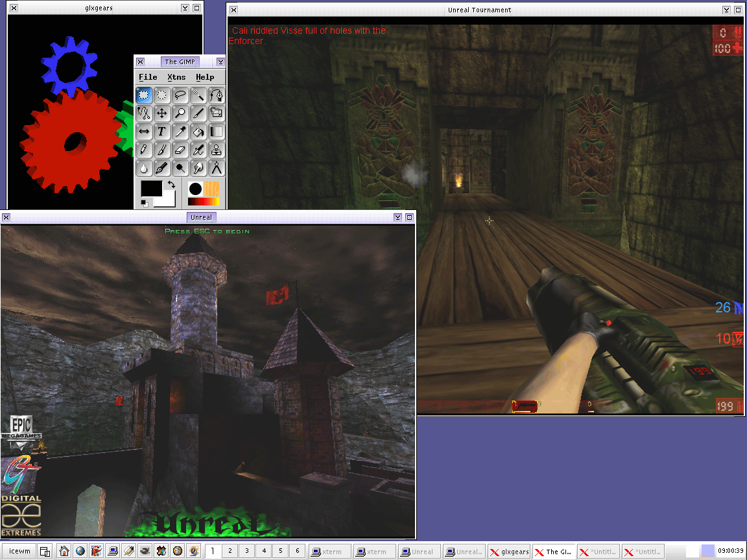Screen dimensions: 747x560
Task: Select the Smudge finger tool
Action: (x=198, y=168)
